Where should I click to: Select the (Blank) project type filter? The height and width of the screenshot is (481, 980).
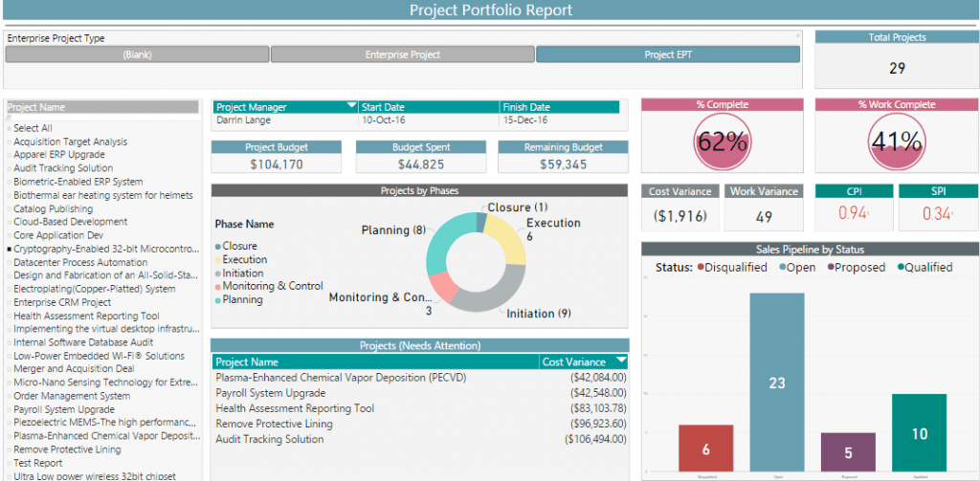(137, 55)
